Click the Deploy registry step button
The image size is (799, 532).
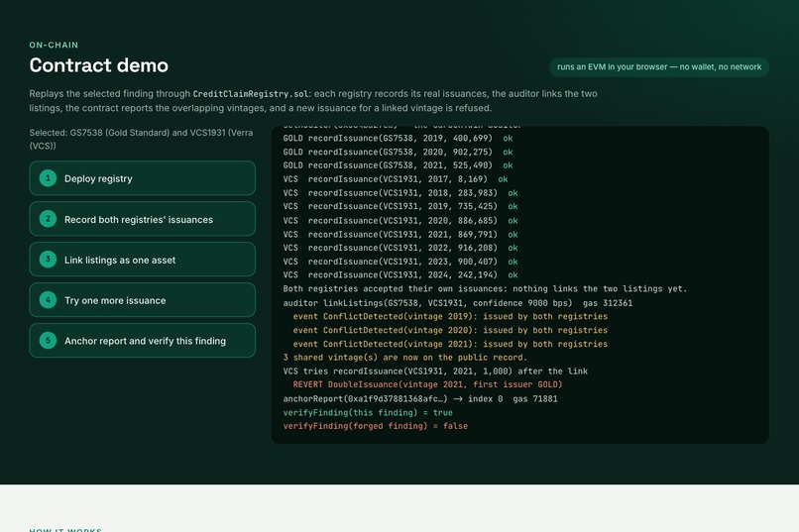pos(142,178)
